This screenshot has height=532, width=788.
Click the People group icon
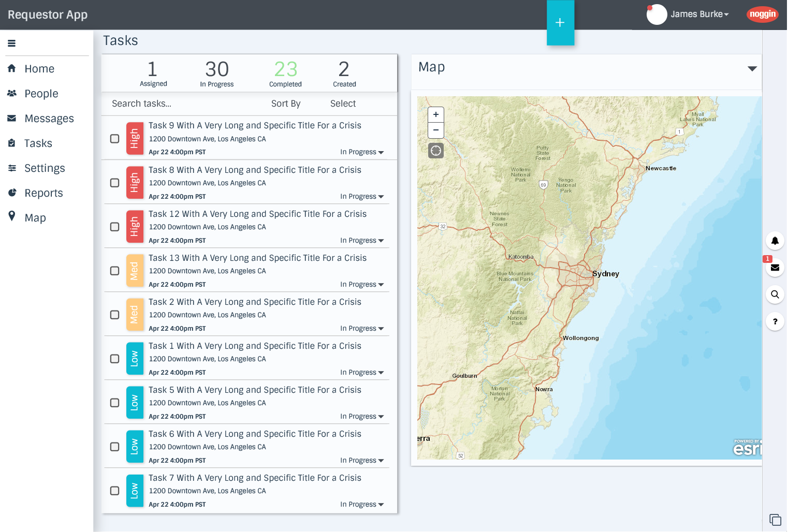[x=11, y=93]
